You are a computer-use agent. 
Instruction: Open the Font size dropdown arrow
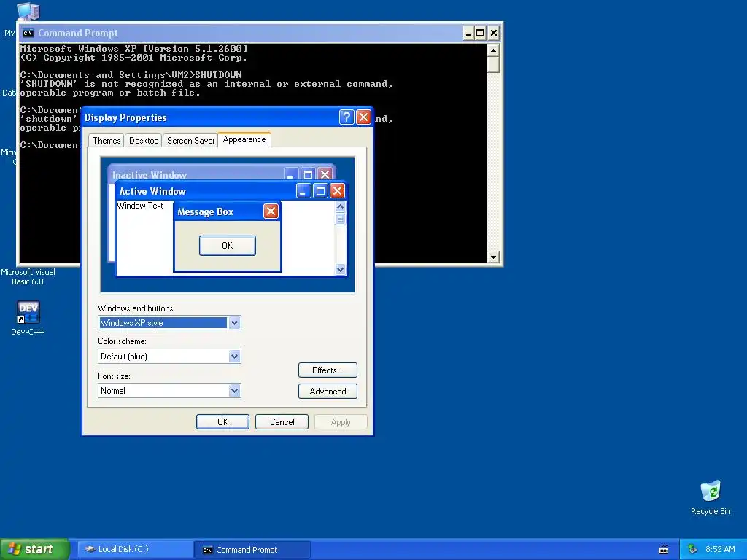pos(234,391)
